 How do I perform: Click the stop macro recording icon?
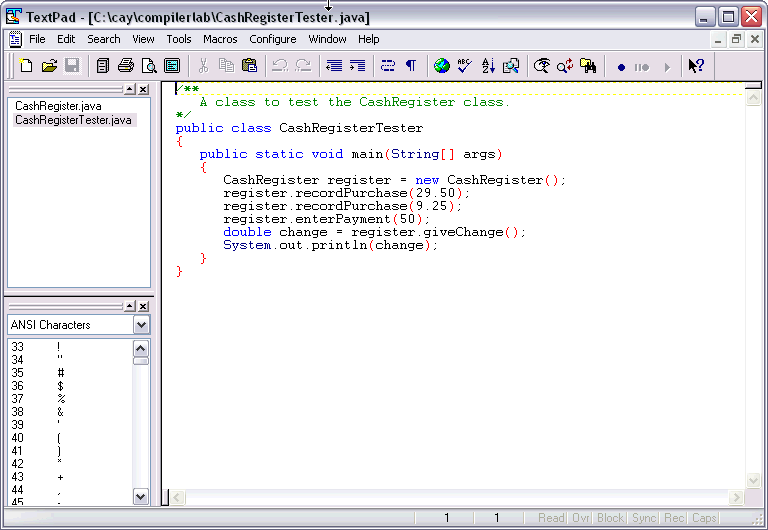[x=642, y=67]
